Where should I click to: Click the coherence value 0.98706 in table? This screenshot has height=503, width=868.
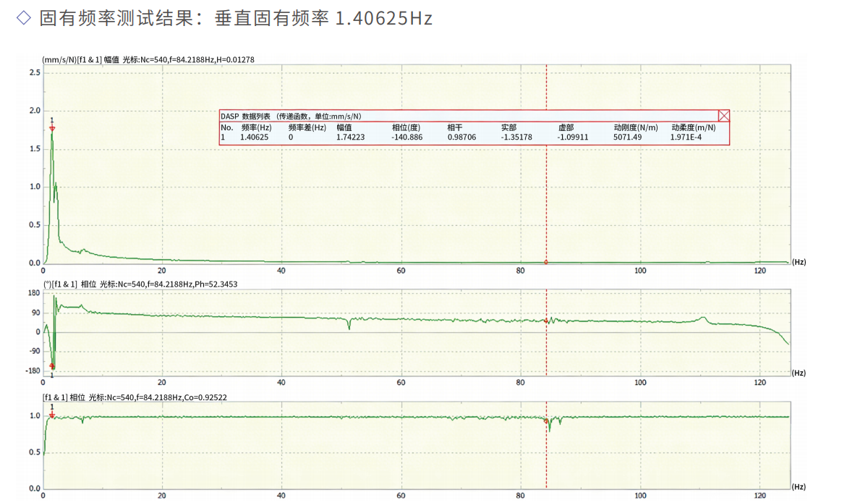[461, 137]
